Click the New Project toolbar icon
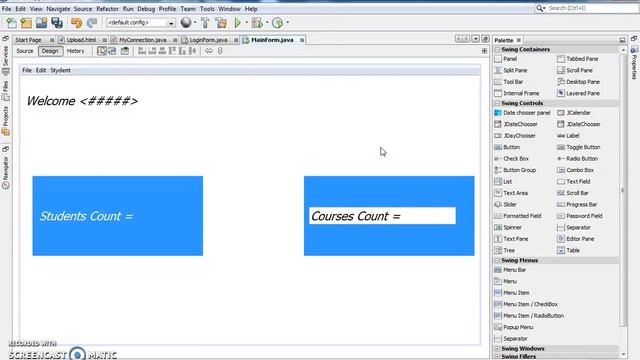The width and height of the screenshot is (640, 360). [27, 23]
